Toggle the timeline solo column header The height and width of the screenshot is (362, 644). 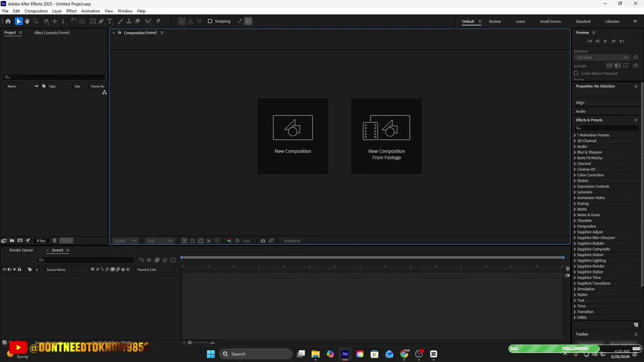14,269
